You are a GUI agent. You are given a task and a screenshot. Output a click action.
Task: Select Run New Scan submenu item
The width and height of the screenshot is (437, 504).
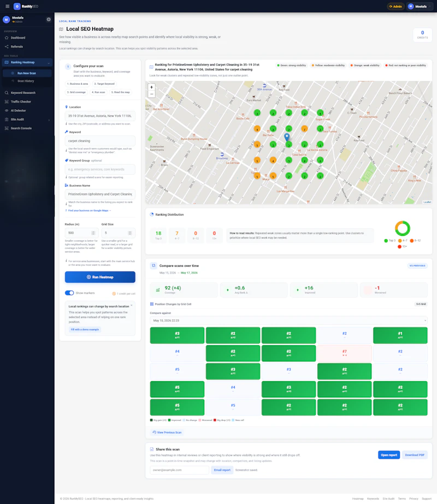[27, 73]
